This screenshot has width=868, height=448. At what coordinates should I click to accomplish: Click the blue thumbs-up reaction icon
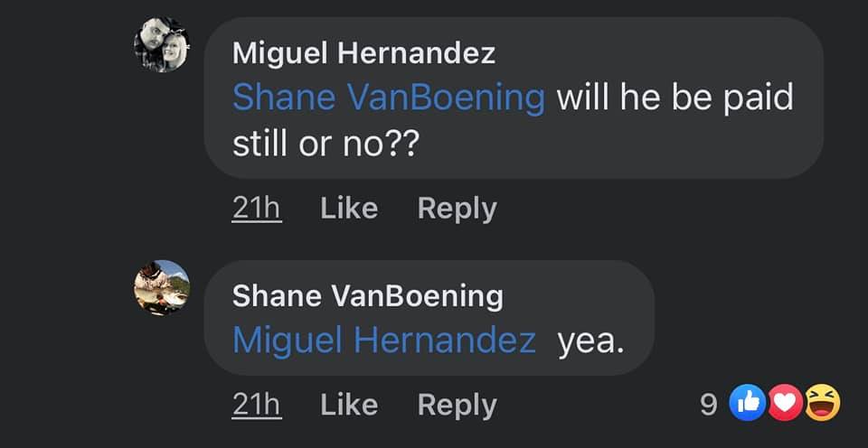click(x=747, y=404)
